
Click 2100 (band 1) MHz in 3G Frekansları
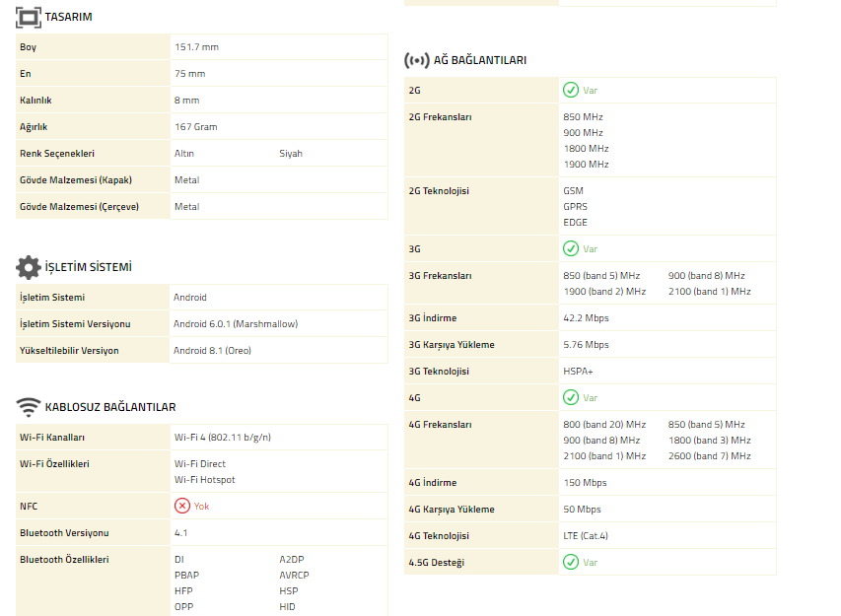[x=710, y=292]
